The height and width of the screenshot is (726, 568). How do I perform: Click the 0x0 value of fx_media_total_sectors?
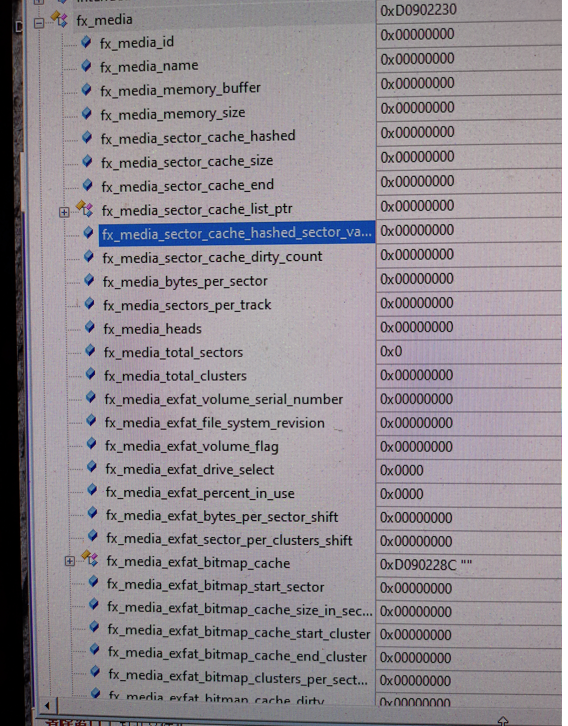391,351
